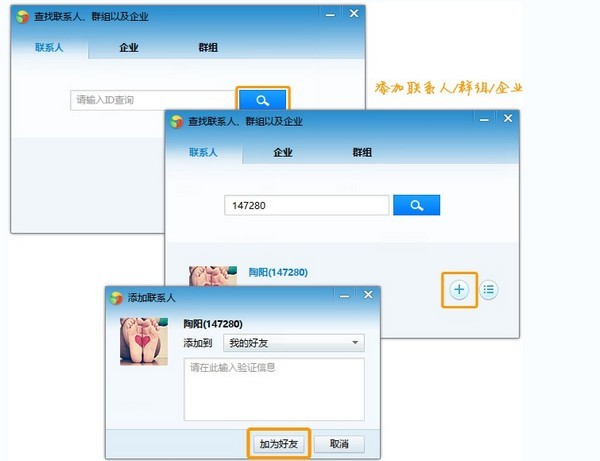Click 陶阳 avatar in add contact dialog
600x461 pixels.
point(144,341)
